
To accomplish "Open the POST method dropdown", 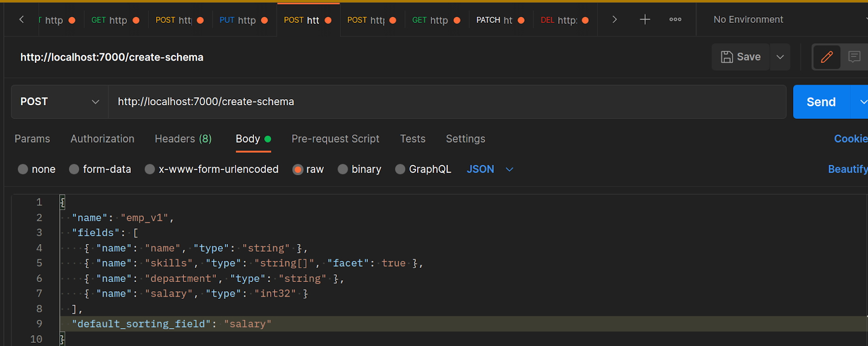I will pos(60,102).
